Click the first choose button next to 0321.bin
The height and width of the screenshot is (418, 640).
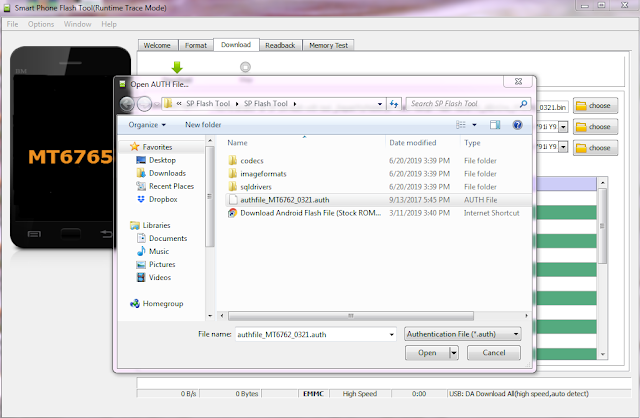click(595, 106)
